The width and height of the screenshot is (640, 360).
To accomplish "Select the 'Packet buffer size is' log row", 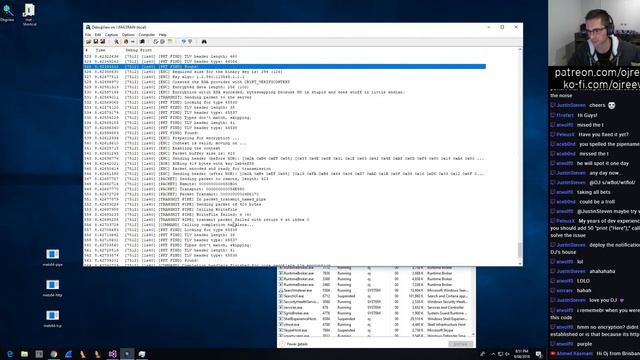I will point(285,153).
